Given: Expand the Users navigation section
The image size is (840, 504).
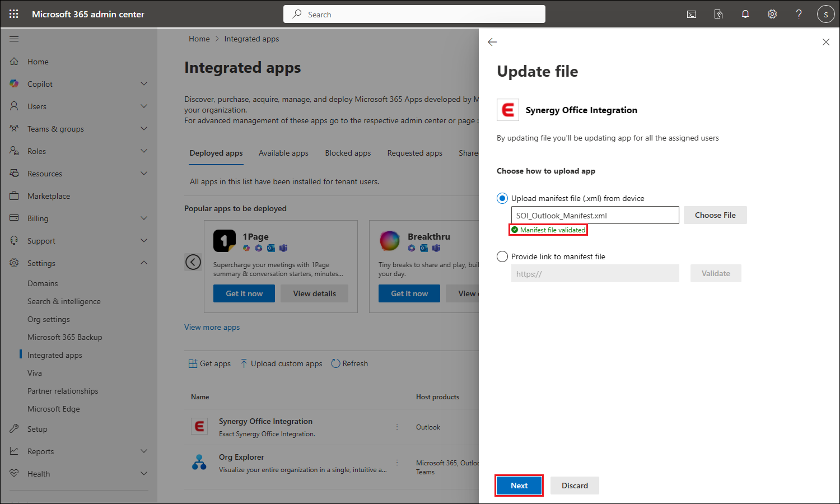Looking at the screenshot, I should 144,106.
